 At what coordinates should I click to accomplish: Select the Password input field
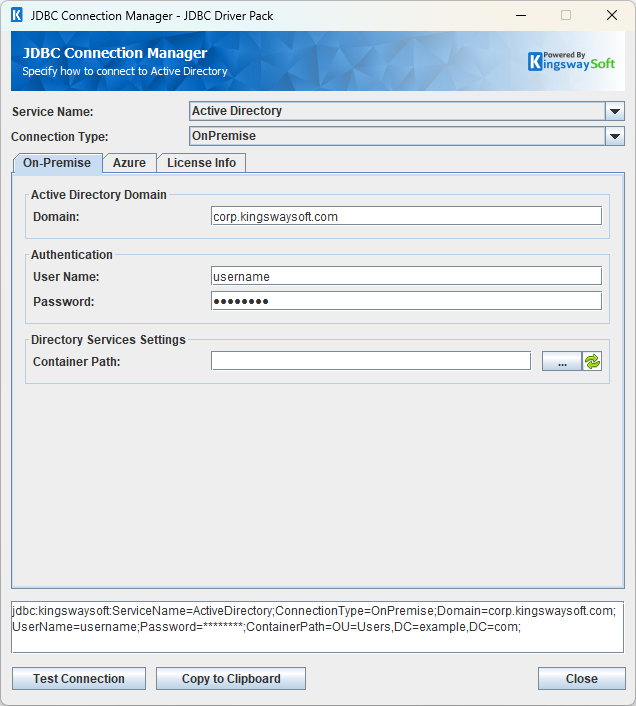(x=406, y=301)
